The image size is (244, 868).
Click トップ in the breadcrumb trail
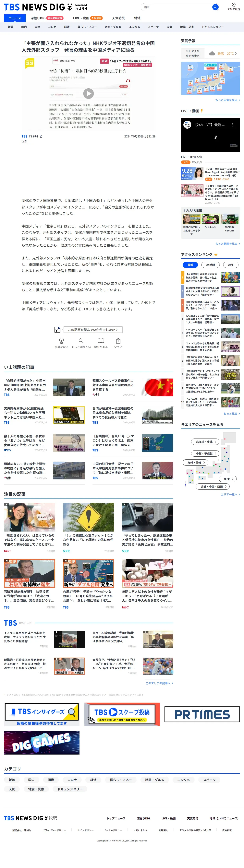point(7,695)
